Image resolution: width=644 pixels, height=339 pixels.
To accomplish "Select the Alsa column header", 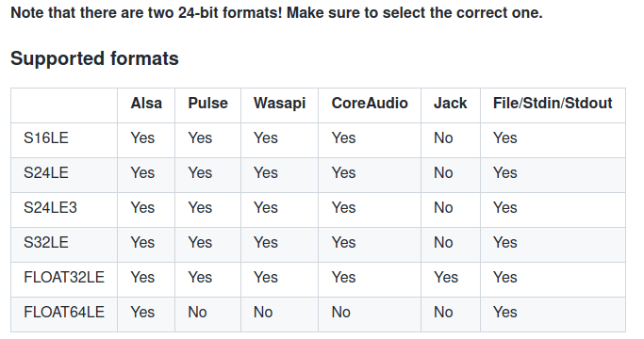I will 146,103.
